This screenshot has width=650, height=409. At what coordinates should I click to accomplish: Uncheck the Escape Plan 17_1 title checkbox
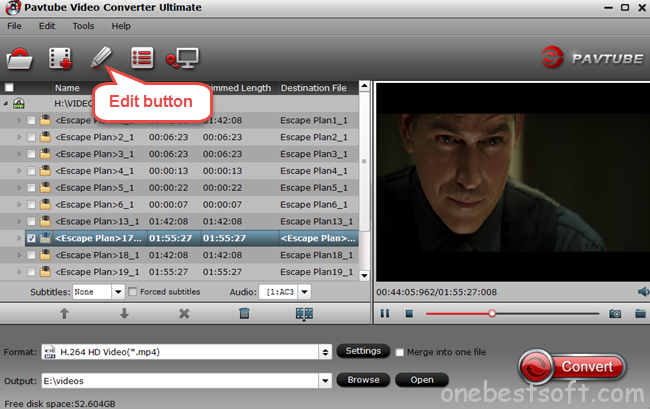click(x=31, y=239)
